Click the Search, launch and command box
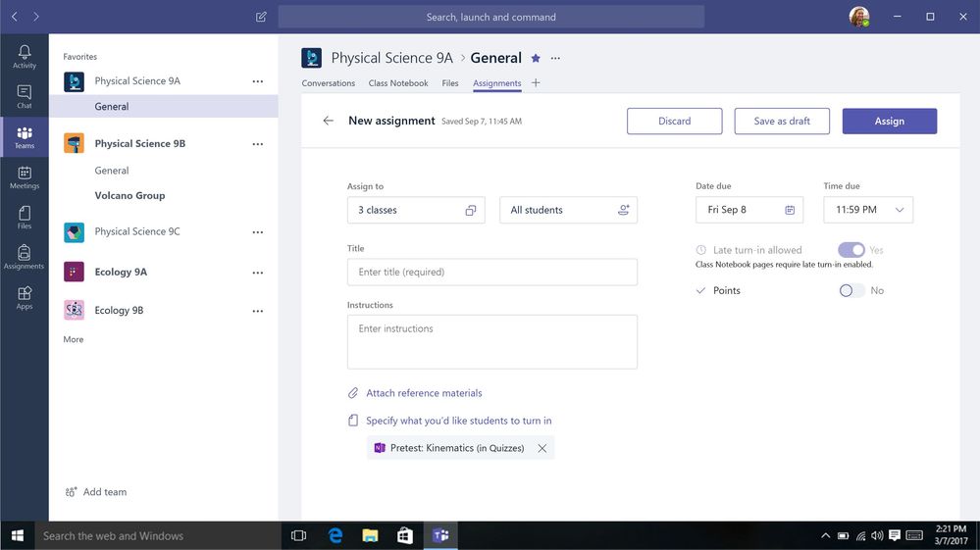 [x=491, y=17]
